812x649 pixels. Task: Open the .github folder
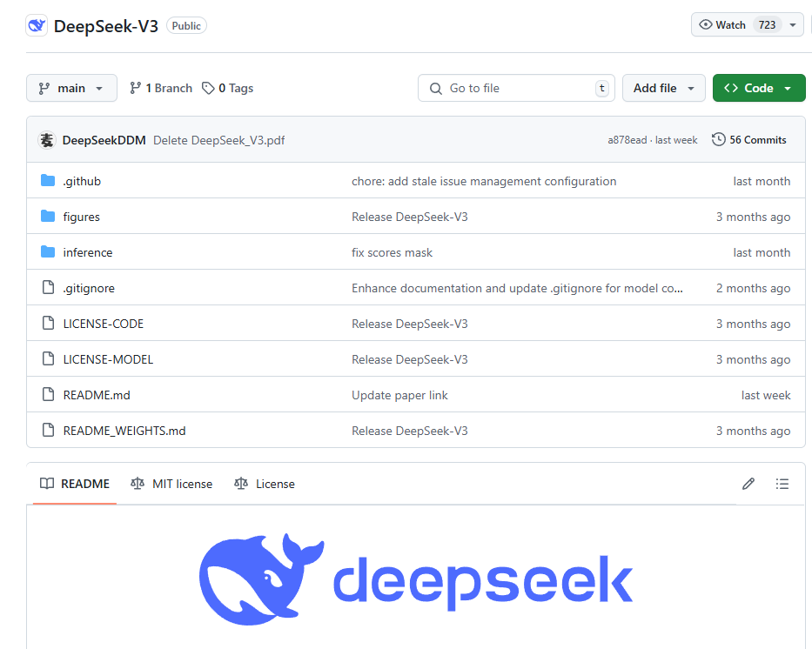tap(82, 181)
